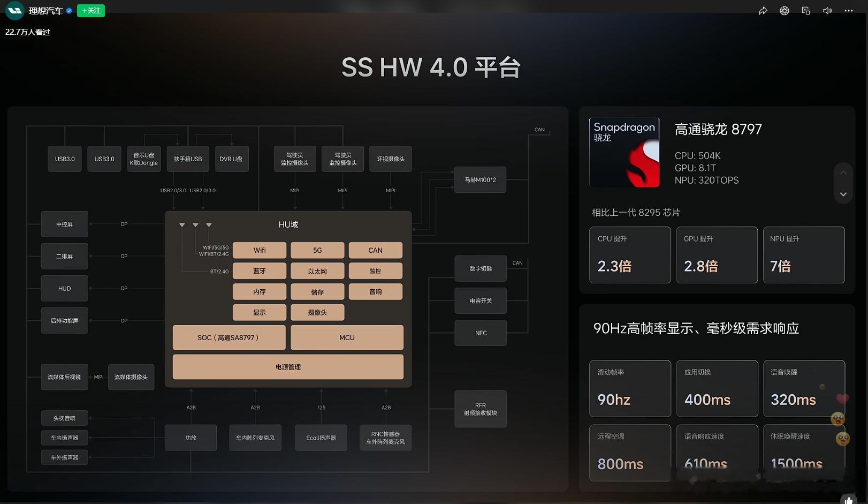Click the 内存 module in HU域
Viewport: 868px width, 504px height.
click(x=260, y=292)
